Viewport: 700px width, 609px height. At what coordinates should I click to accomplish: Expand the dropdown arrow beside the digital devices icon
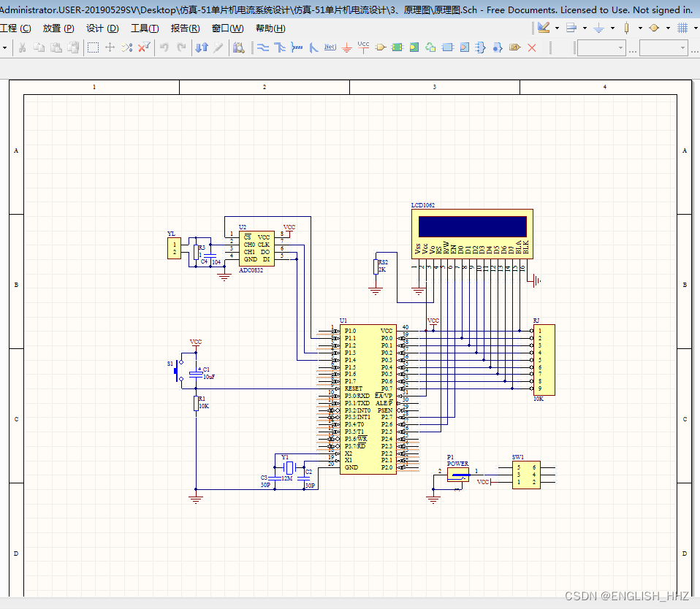point(640,28)
